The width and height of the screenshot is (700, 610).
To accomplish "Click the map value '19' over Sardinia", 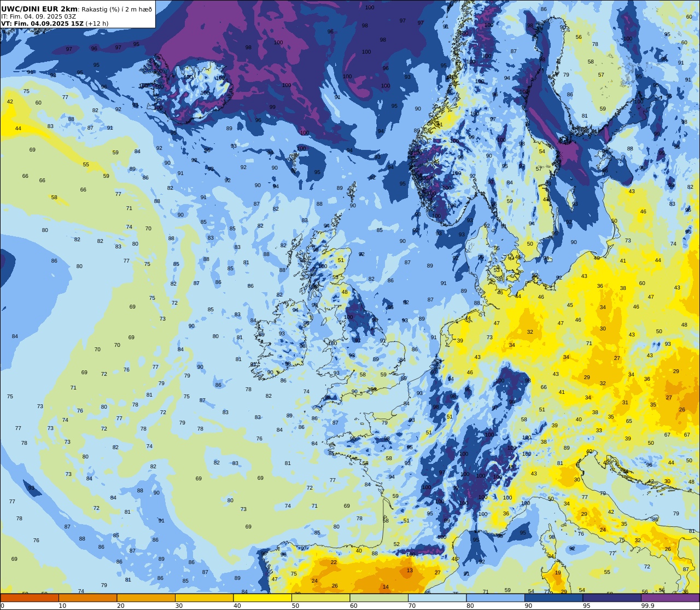I will tap(558, 573).
